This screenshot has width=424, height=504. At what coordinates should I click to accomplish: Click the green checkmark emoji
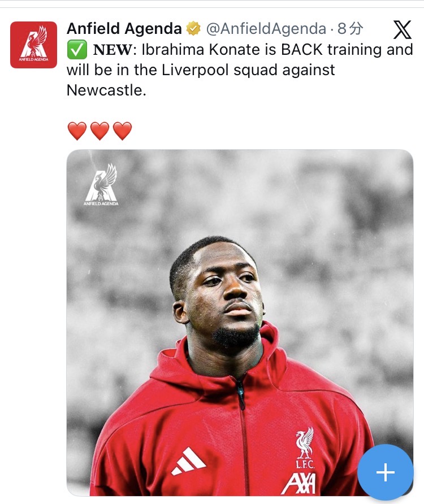coord(77,50)
